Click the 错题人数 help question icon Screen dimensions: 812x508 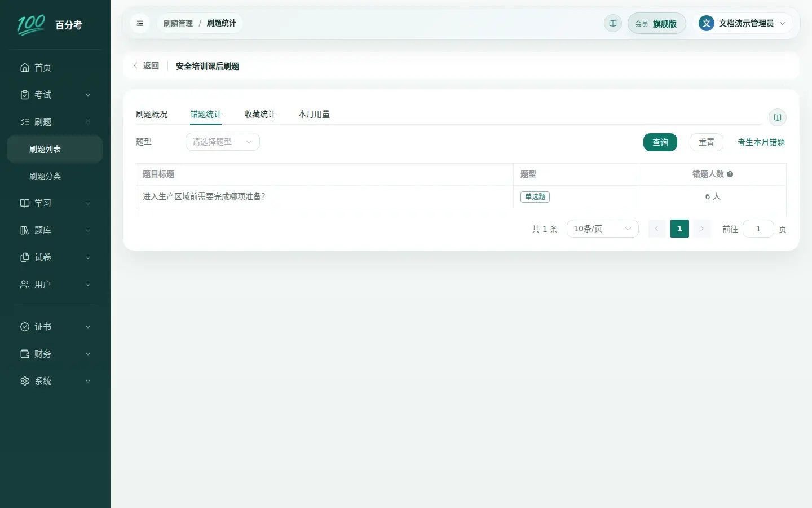pos(730,174)
